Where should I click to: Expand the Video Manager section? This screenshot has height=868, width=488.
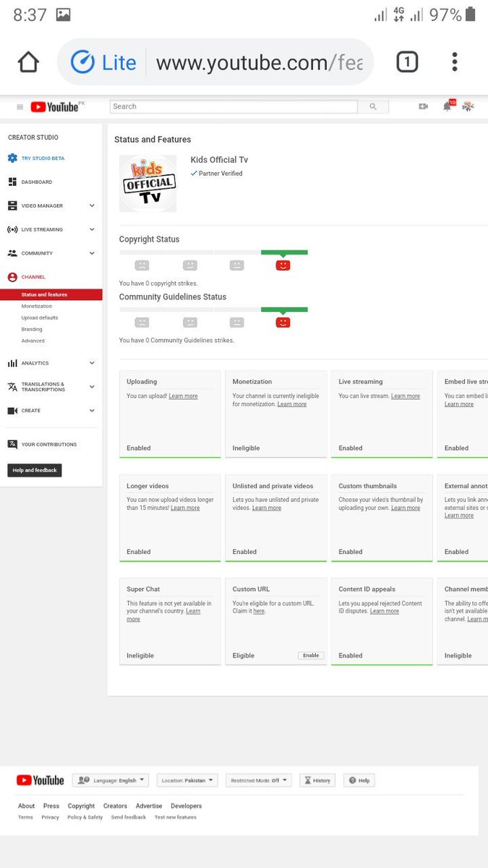[x=92, y=206]
